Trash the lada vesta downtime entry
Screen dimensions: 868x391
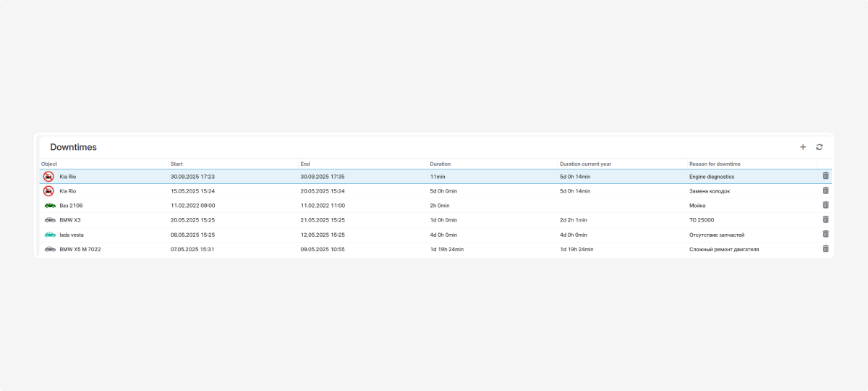(825, 234)
